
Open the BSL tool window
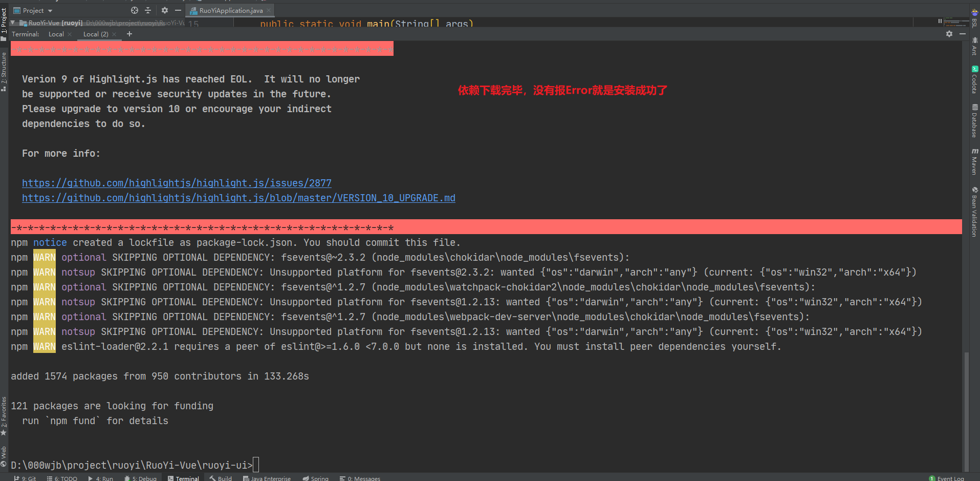[974, 17]
